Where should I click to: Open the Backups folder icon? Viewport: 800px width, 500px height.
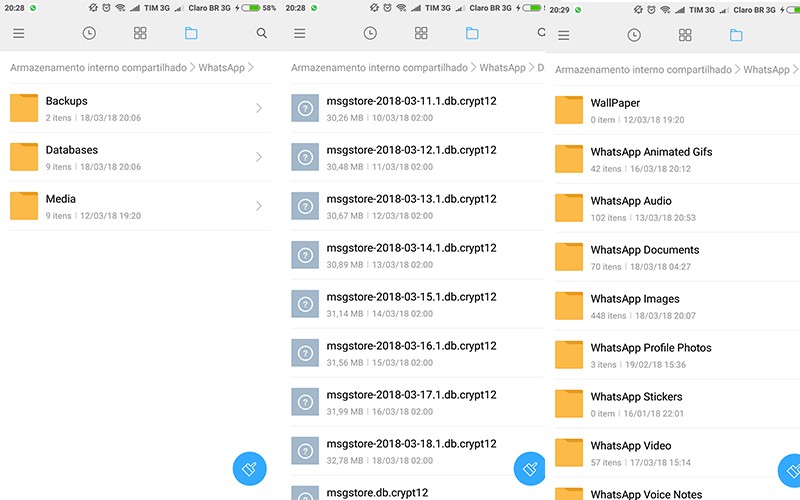click(x=24, y=108)
